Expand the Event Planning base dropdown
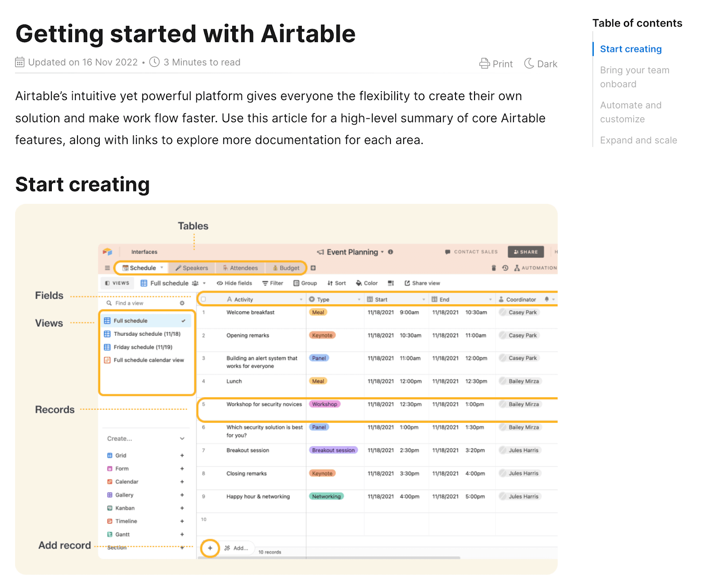The width and height of the screenshot is (709, 588). (x=382, y=252)
